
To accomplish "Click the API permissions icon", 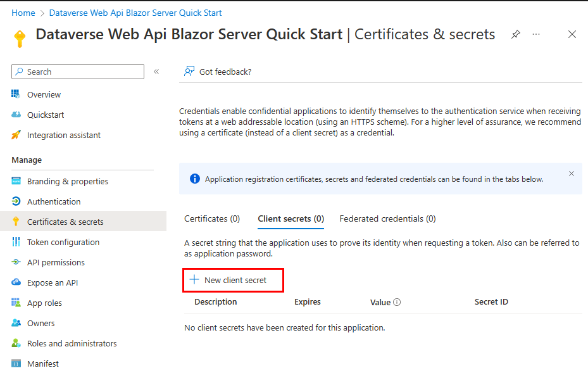I will tap(16, 262).
